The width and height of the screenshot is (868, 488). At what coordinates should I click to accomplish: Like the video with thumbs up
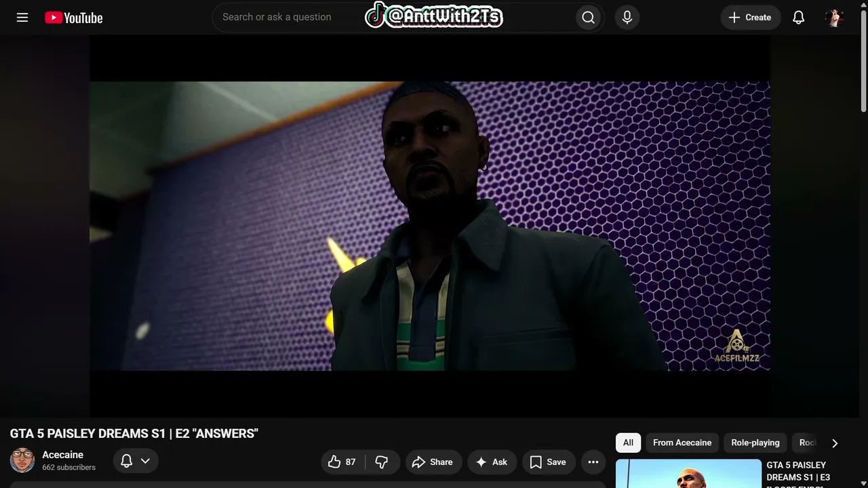click(342, 462)
